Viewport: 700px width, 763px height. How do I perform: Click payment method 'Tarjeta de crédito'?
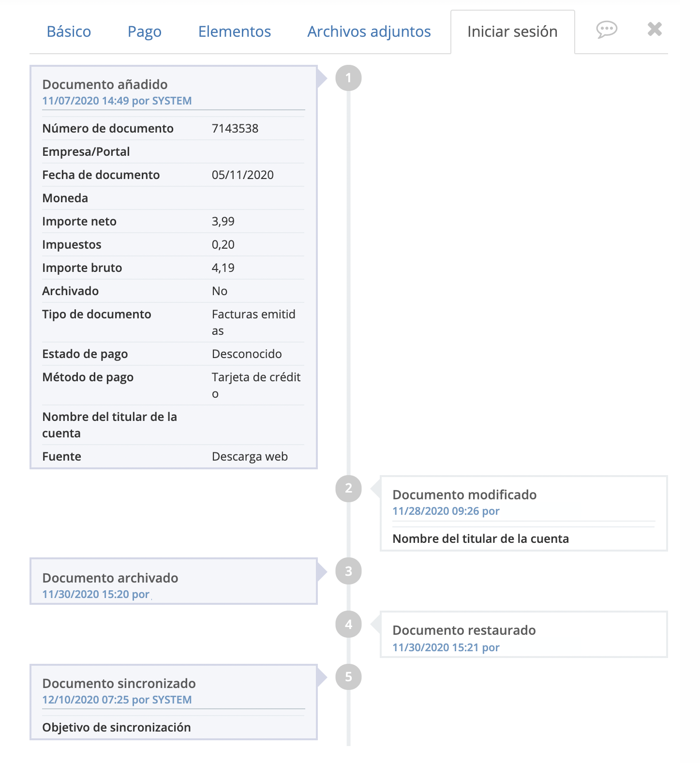(x=256, y=385)
